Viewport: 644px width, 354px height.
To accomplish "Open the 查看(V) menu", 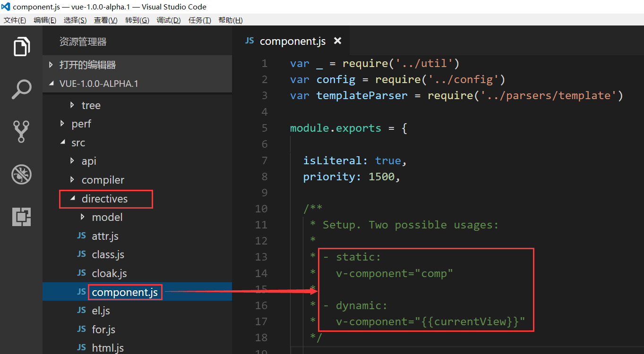I will 106,20.
